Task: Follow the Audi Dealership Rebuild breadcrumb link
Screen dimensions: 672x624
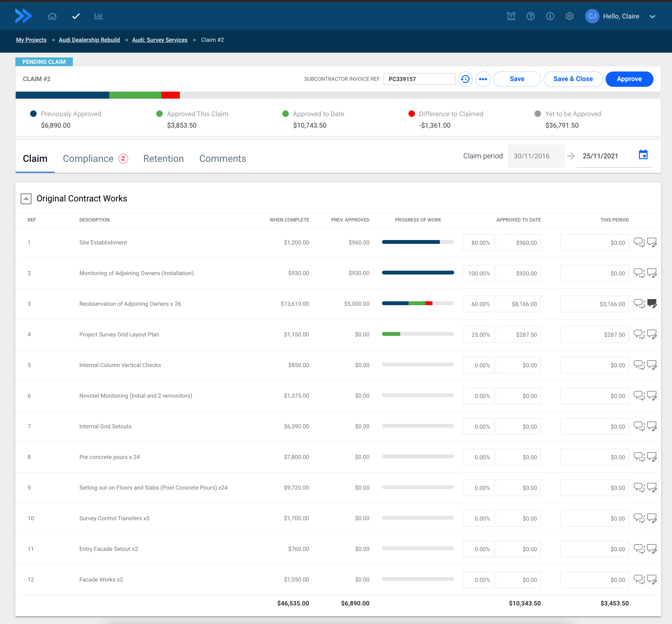Action: click(89, 40)
